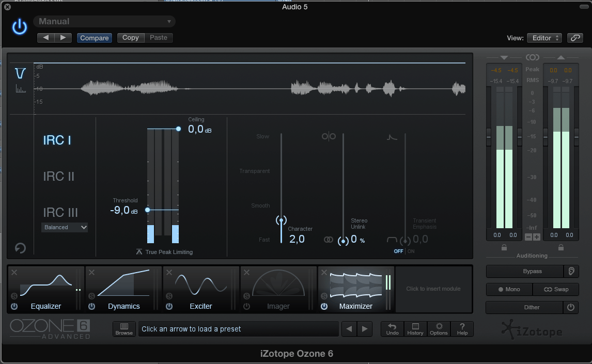
Task: Click the Undo button
Action: (x=392, y=329)
